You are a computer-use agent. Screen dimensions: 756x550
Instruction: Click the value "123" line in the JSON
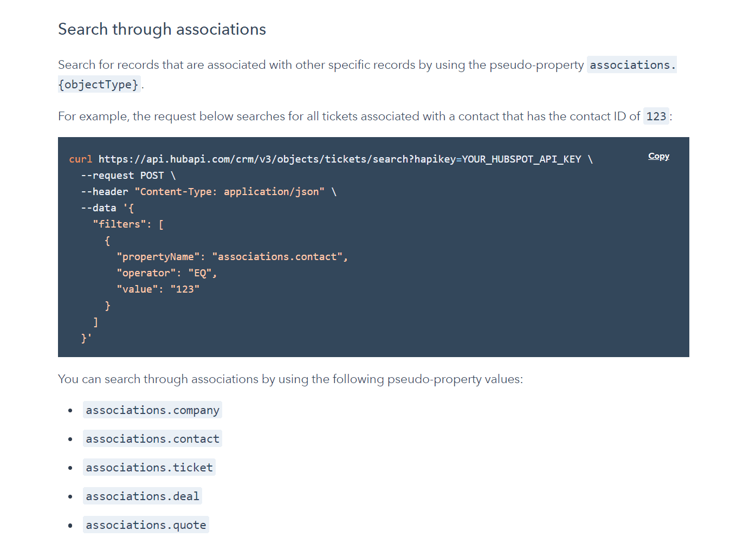[x=157, y=289]
